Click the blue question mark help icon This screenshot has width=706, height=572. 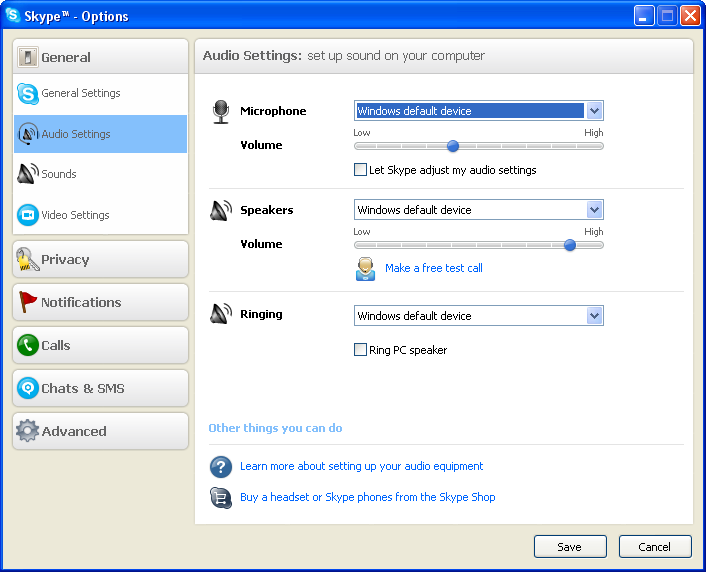pos(221,467)
